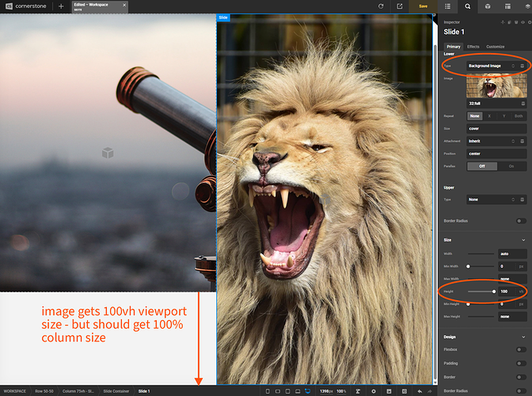This screenshot has width=532, height=396.
Task: Click Slide Container in breadcrumb
Action: tap(116, 391)
